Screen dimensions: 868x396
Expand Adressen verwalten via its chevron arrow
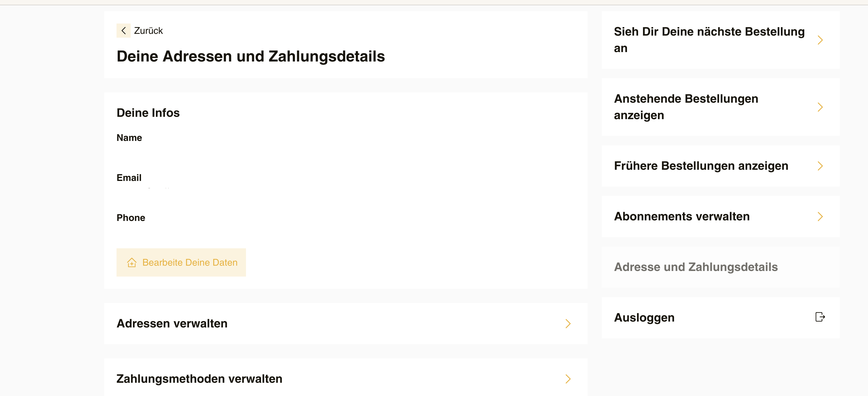[x=568, y=324]
